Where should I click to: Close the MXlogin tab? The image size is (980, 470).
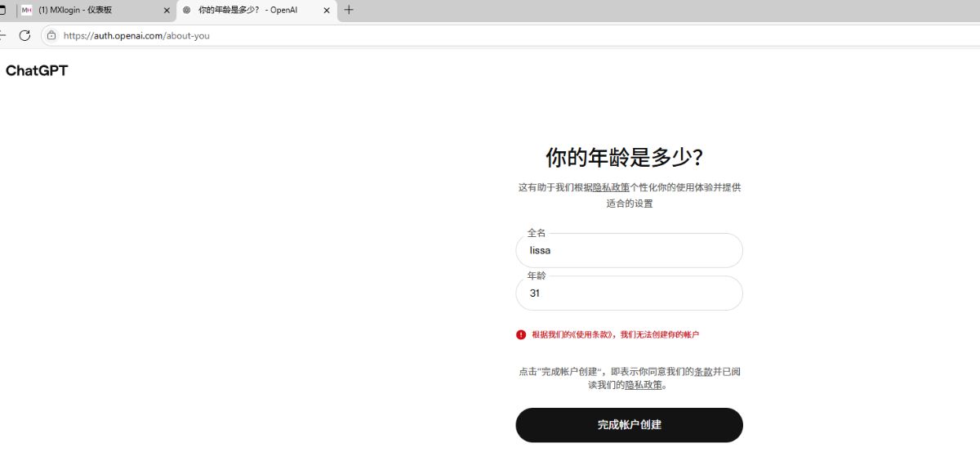tap(167, 11)
